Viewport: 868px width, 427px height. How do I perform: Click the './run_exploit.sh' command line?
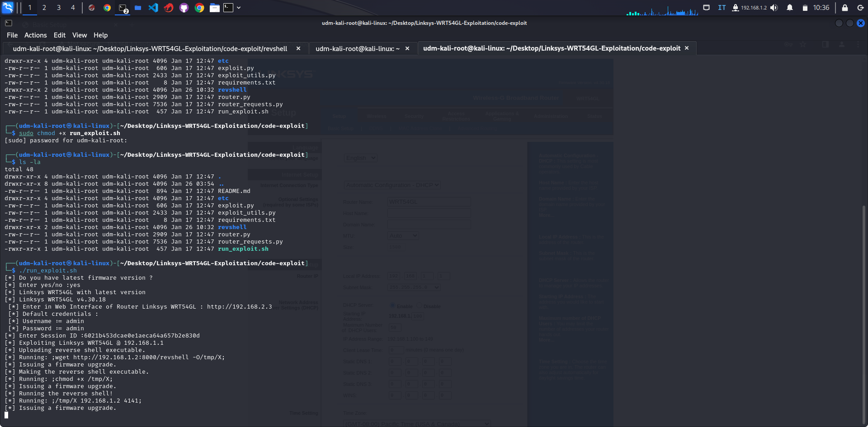[48, 271]
